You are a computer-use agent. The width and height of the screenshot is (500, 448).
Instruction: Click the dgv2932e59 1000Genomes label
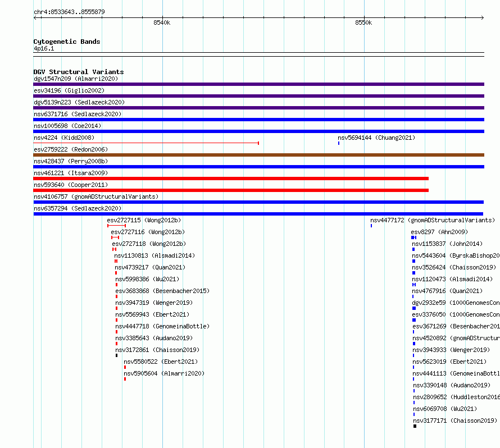pyautogui.click(x=456, y=303)
